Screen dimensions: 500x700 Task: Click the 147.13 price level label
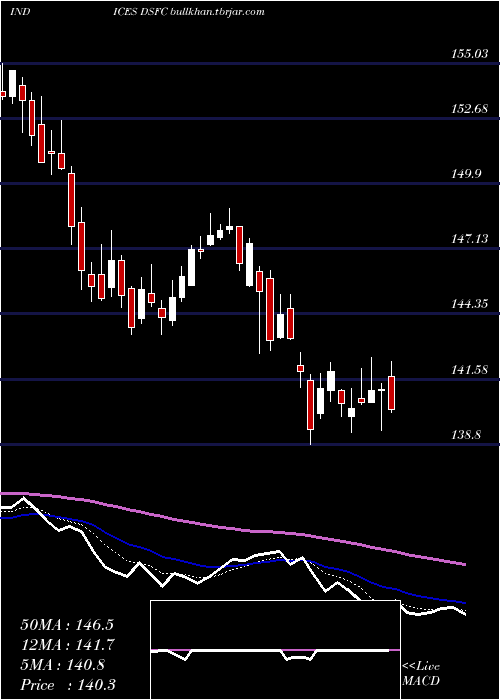tap(470, 239)
